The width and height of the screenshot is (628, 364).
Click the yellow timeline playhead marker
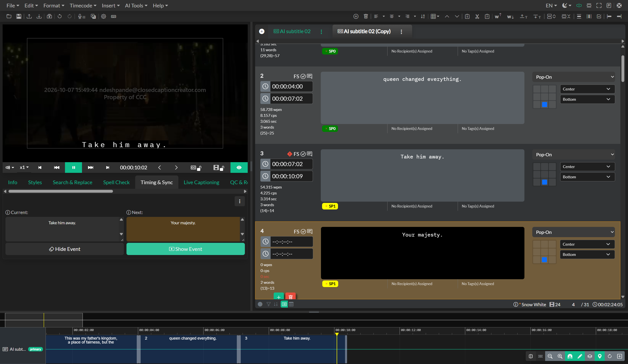pos(337,334)
